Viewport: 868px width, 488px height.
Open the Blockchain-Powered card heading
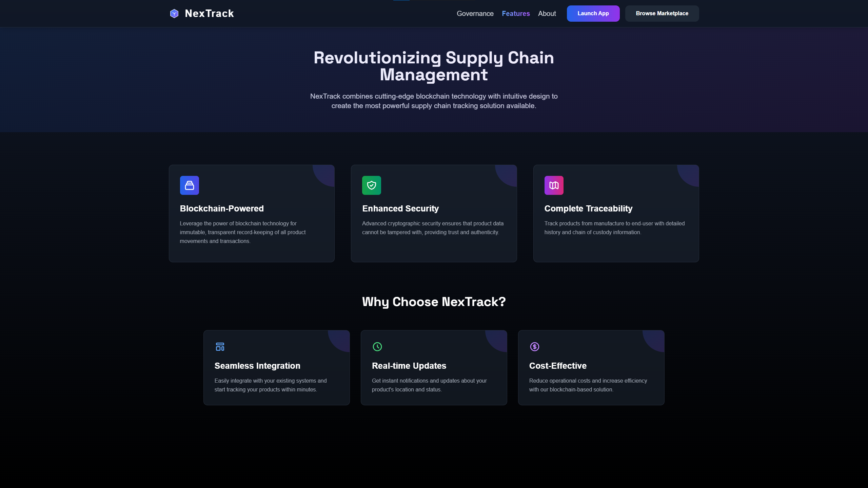(221, 208)
